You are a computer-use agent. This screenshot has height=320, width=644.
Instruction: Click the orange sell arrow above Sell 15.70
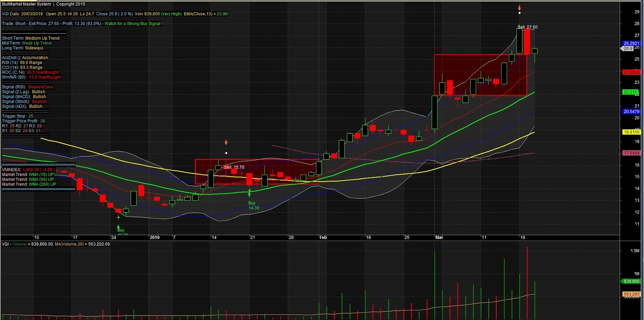226,142
